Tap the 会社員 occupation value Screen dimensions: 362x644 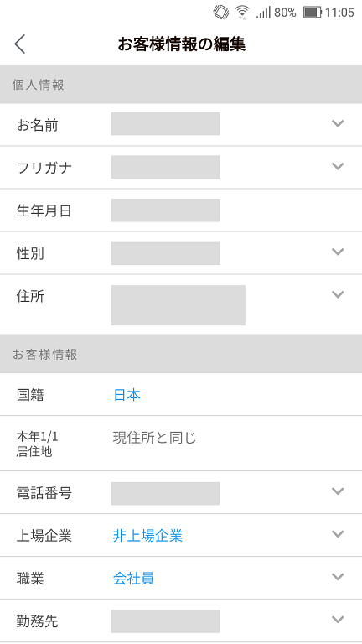[x=133, y=579]
